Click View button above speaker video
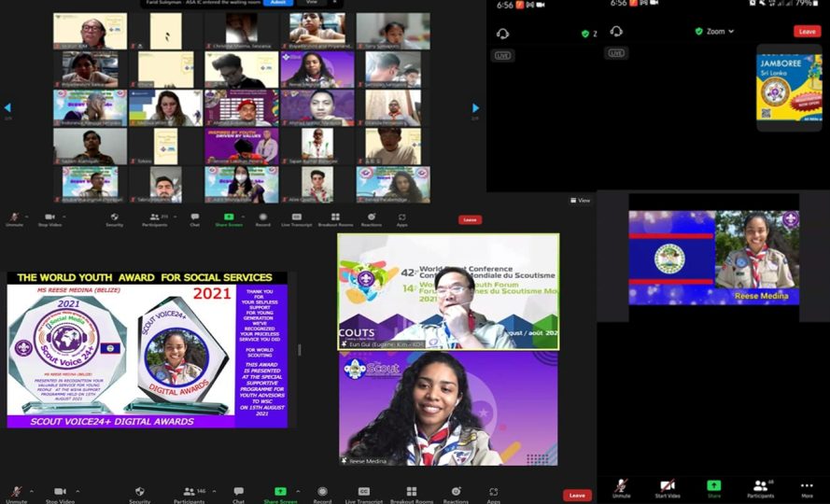 580,200
